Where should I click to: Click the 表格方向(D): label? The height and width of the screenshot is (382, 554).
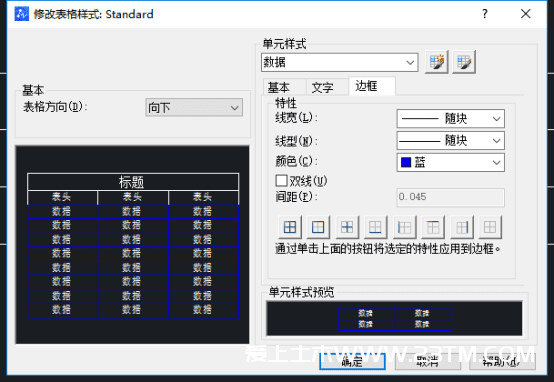pyautogui.click(x=55, y=107)
